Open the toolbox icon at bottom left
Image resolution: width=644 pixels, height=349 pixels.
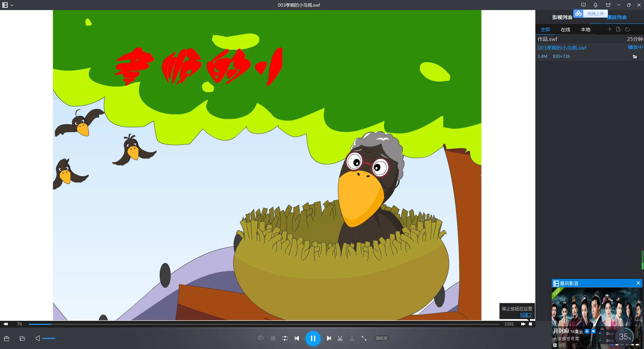click(6, 338)
